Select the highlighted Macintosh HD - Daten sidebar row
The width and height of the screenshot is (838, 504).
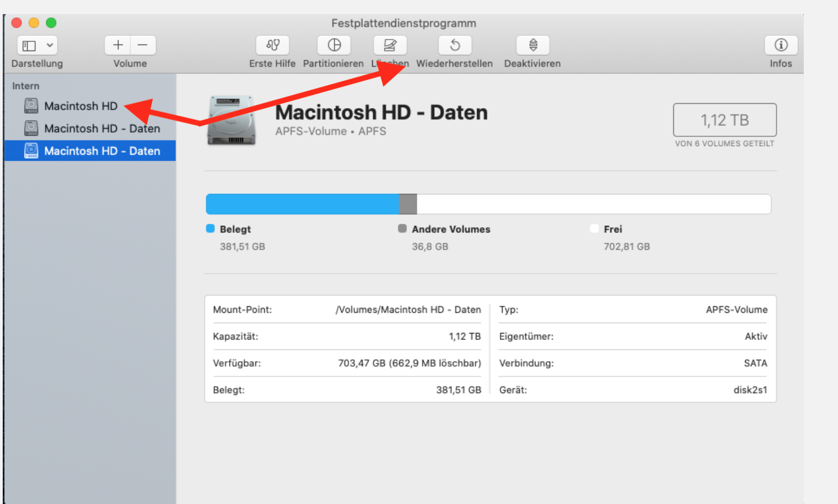[90, 150]
